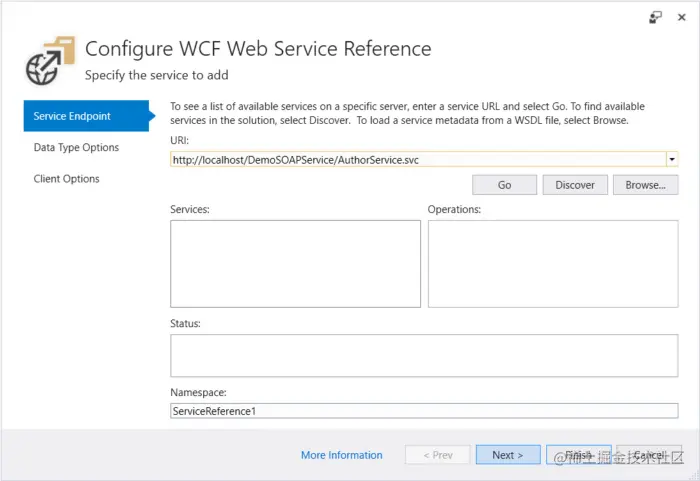Click inside the Services list box
This screenshot has width=700, height=481.
point(295,264)
